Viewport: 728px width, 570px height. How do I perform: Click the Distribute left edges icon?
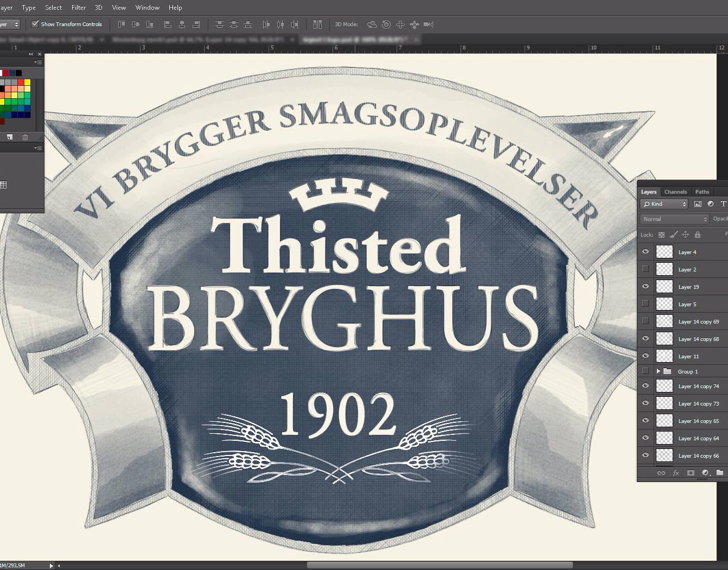[266, 24]
